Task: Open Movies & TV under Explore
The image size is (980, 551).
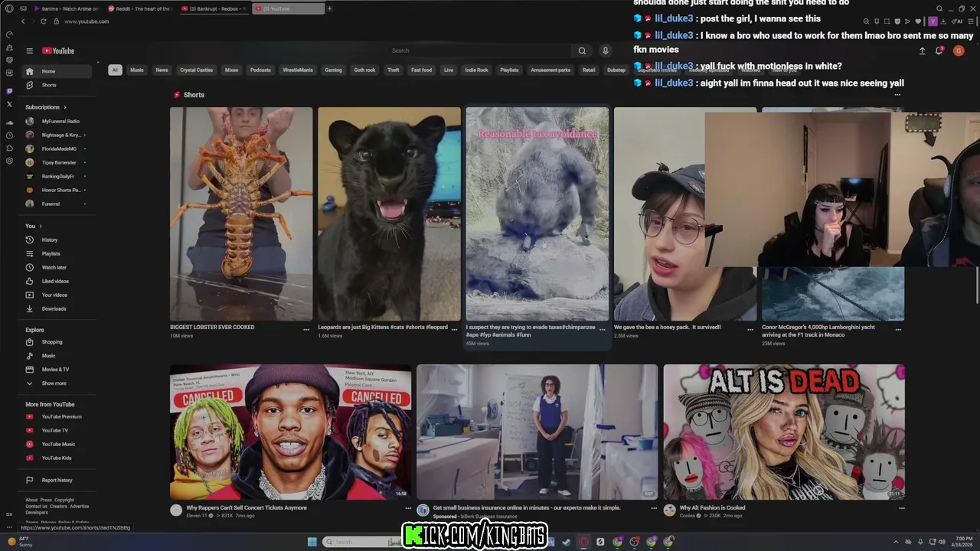Action: tap(56, 370)
